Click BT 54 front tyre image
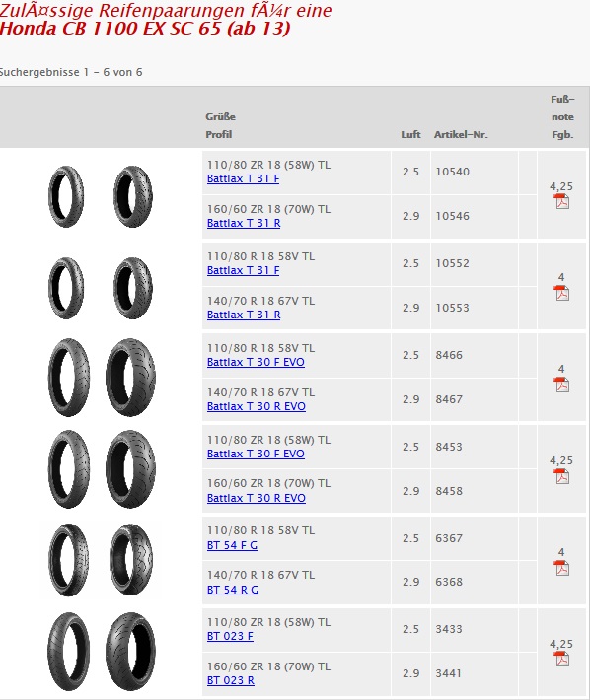The height and width of the screenshot is (700, 590). click(x=68, y=560)
